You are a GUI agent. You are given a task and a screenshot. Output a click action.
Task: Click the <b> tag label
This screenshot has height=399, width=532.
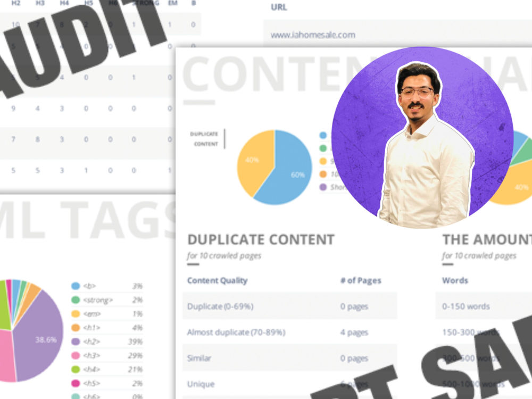coord(89,286)
